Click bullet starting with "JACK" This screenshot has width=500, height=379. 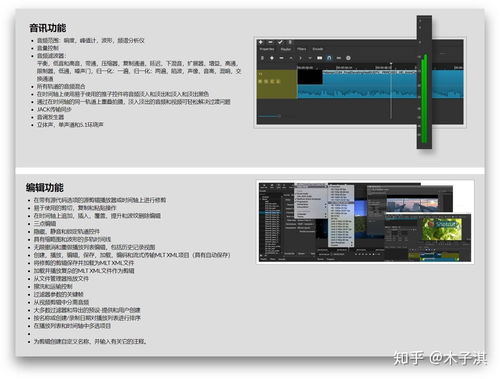pos(54,109)
